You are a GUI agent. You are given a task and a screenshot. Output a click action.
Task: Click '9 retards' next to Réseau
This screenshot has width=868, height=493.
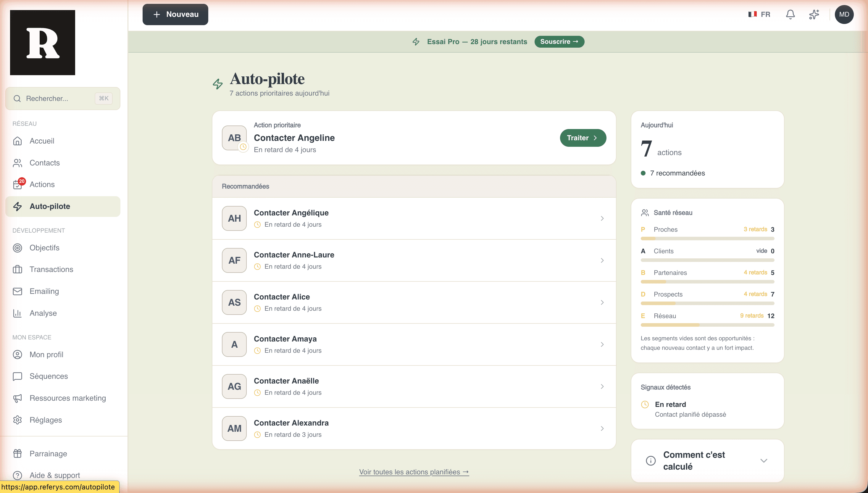click(752, 315)
